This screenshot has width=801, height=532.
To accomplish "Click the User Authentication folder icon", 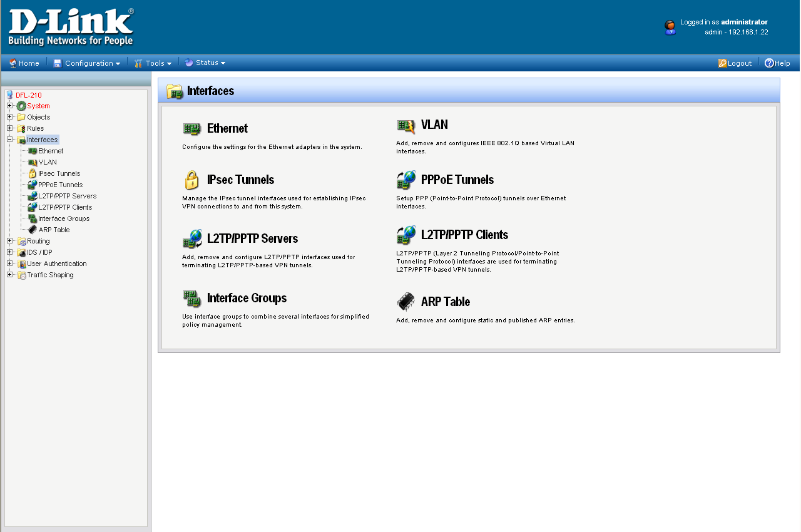I will point(21,263).
